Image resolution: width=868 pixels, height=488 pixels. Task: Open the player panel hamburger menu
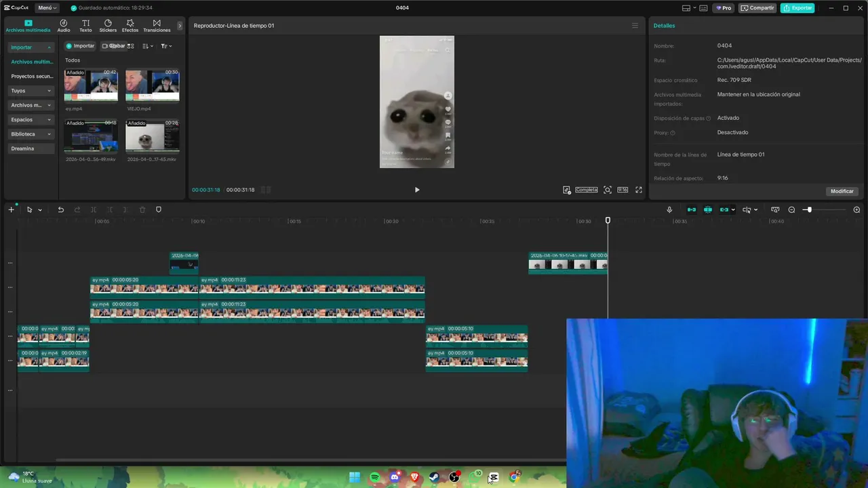635,26
